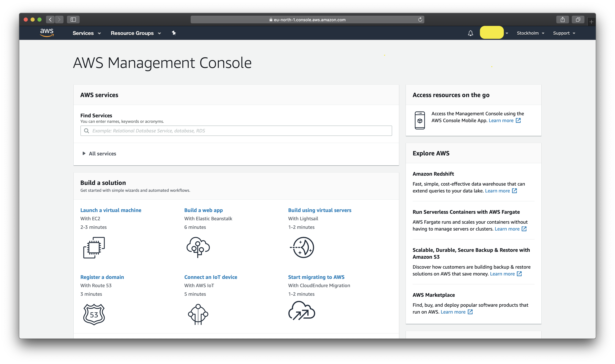Click external link icon after S3 backup Learn more
The image size is (615, 364).
(519, 274)
